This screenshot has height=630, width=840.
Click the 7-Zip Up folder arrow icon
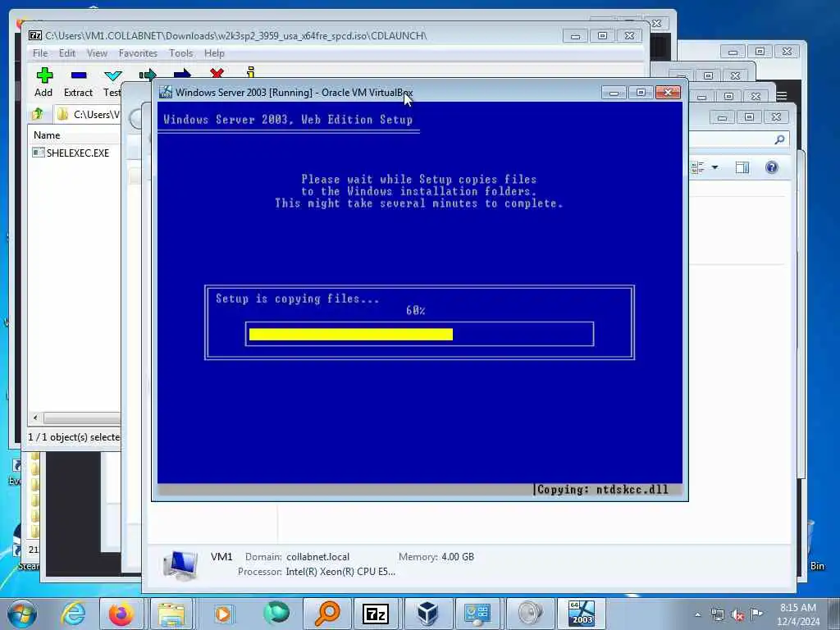pyautogui.click(x=38, y=113)
